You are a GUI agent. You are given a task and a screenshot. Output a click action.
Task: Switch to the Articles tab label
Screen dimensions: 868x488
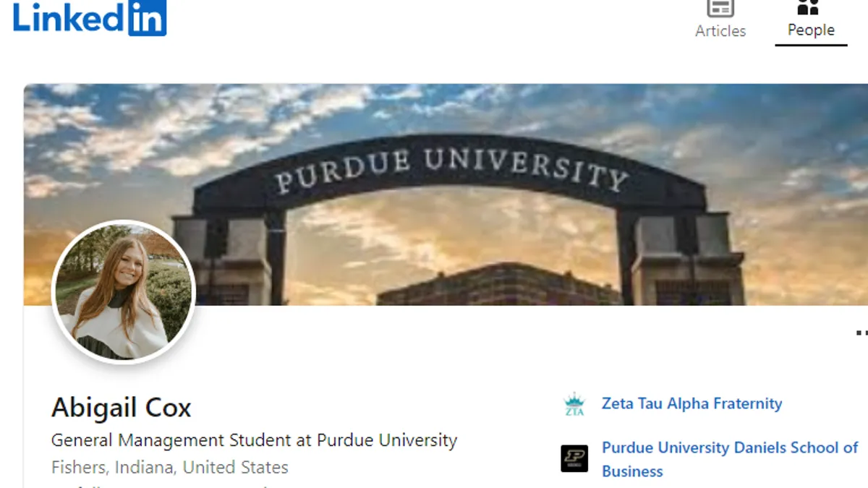point(720,31)
